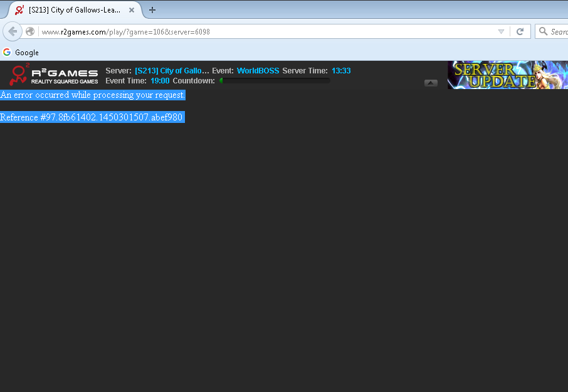Click the Reload page icon
568x392 pixels.
coord(520,31)
